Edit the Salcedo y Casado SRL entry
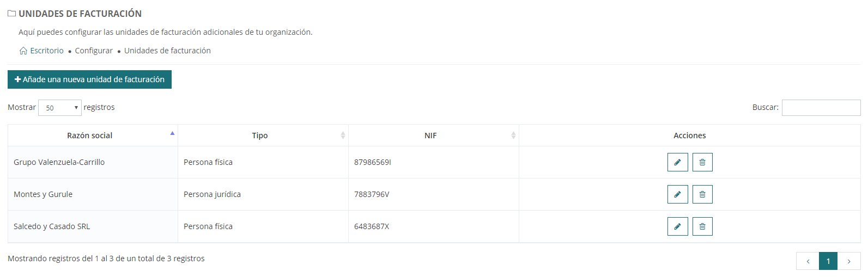The width and height of the screenshot is (868, 277). coord(677,226)
